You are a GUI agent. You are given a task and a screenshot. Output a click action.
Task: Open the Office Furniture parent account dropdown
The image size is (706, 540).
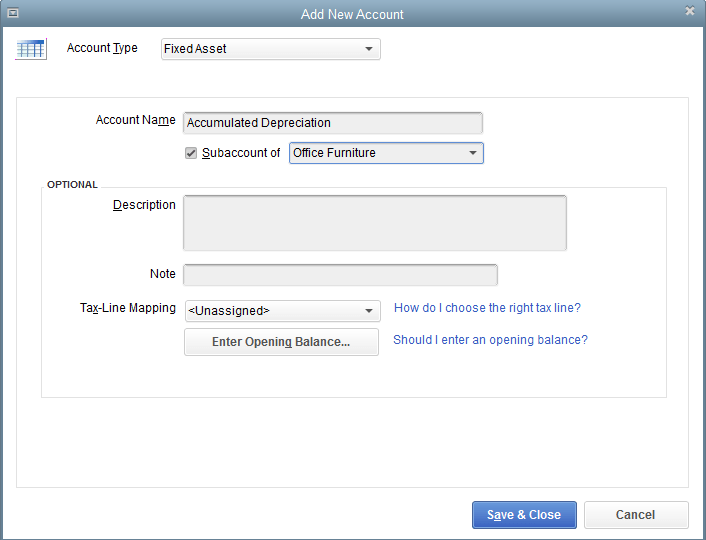[x=472, y=153]
